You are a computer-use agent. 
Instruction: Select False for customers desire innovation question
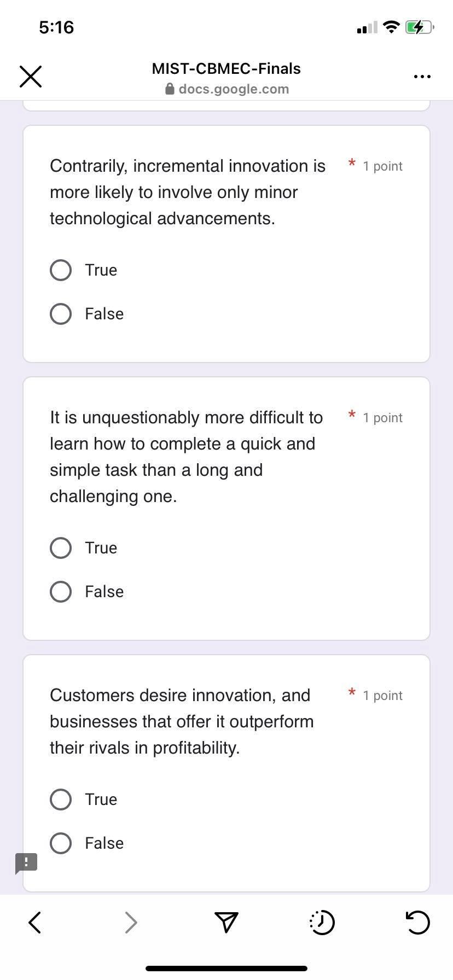(60, 843)
